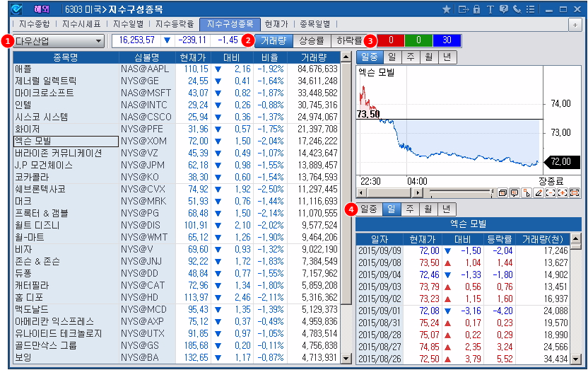The image size is (588, 370).
Task: Click daily table scrollbar down arrow
Action: coord(575,359)
